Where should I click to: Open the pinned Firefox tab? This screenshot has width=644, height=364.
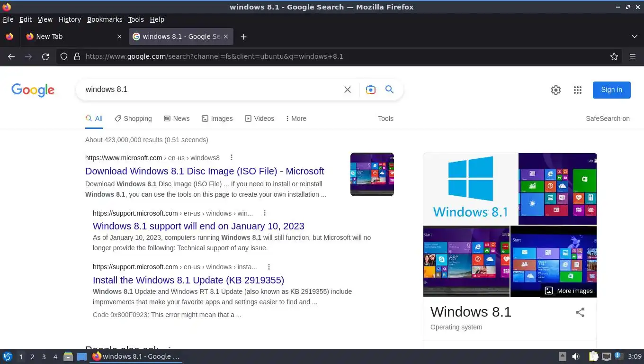coord(9,36)
